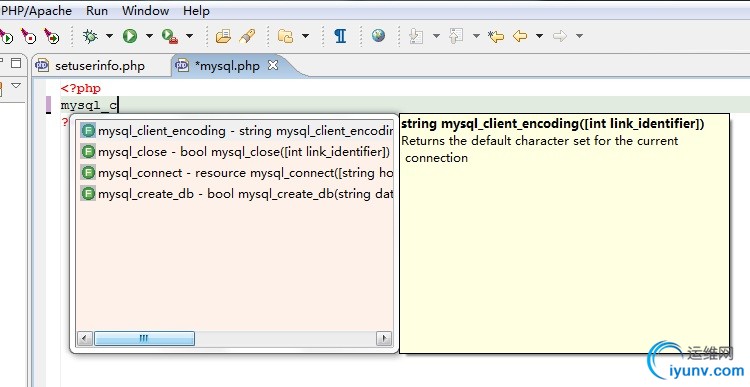Click the mysql_client_encoding function icon
750x387 pixels.
tap(88, 131)
